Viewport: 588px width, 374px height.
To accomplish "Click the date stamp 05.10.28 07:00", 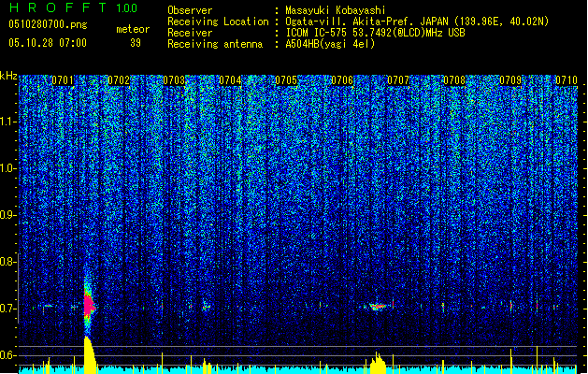I will (48, 43).
